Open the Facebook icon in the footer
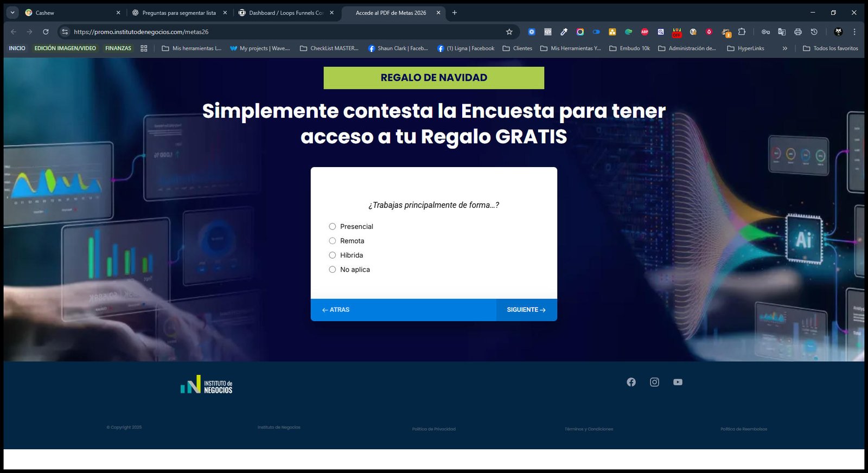This screenshot has width=868, height=473. point(631,382)
